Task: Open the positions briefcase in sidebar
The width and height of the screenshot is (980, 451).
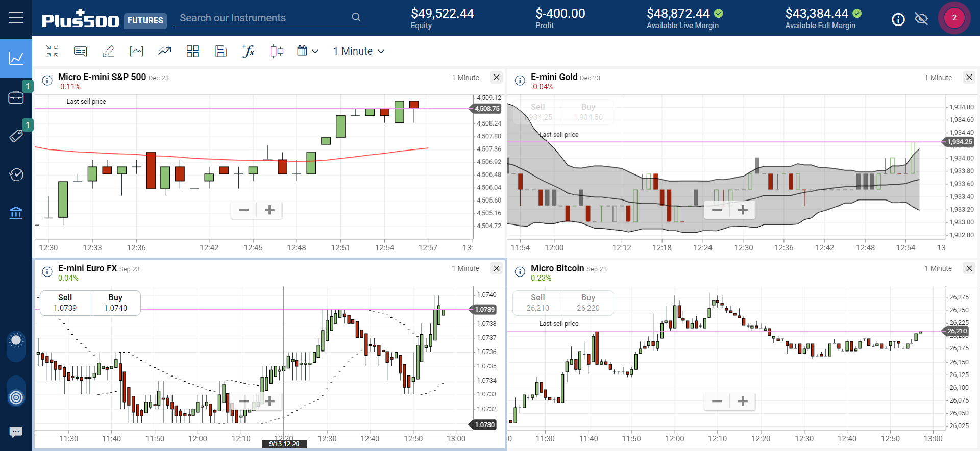Action: pyautogui.click(x=16, y=97)
